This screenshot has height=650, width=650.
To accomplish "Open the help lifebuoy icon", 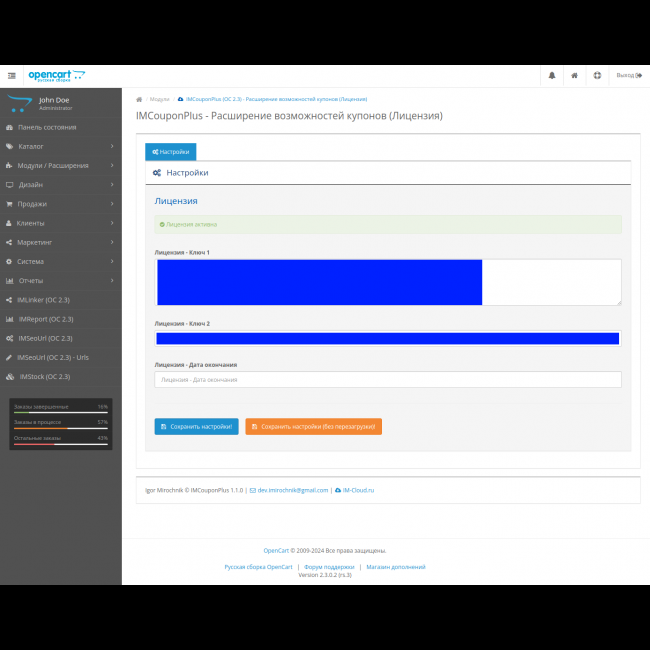I will pyautogui.click(x=597, y=75).
